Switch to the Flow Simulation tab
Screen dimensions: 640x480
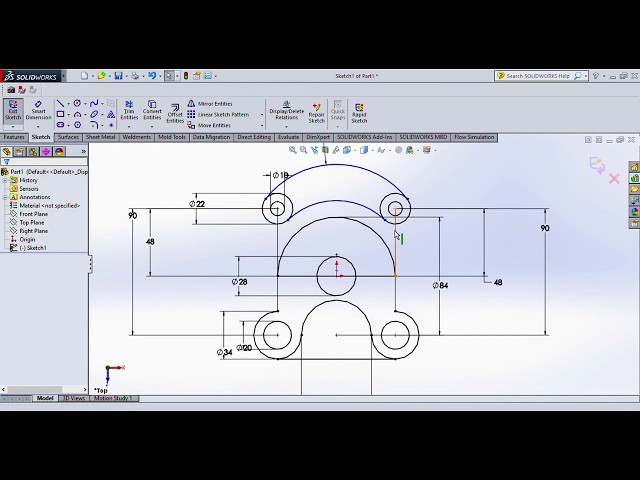click(x=474, y=137)
